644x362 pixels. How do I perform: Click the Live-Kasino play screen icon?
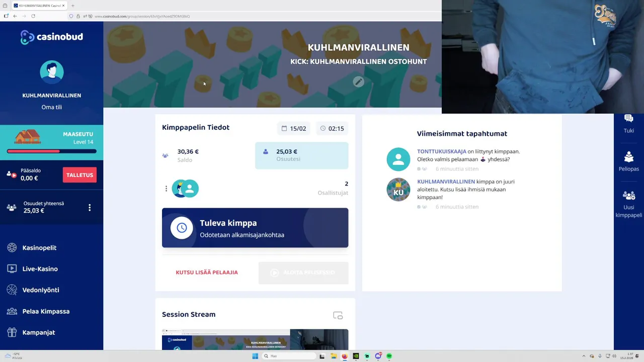click(12, 268)
